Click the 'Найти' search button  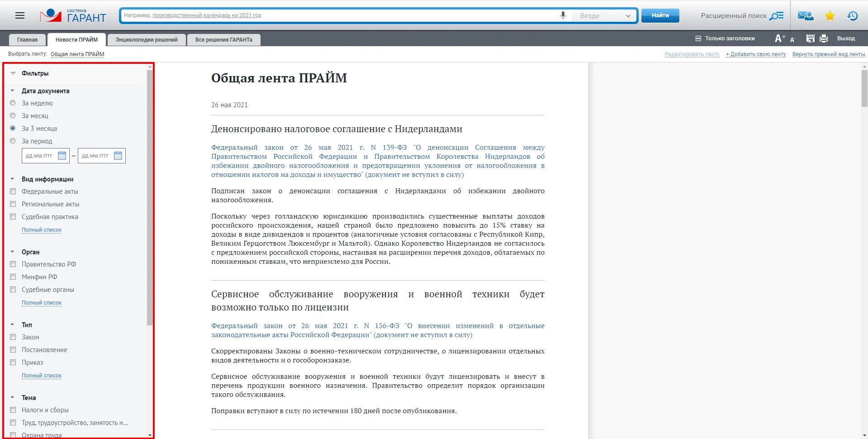[660, 15]
